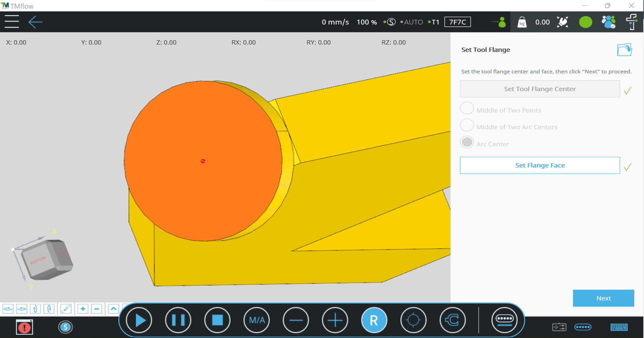Click the import folder icon

(x=624, y=50)
